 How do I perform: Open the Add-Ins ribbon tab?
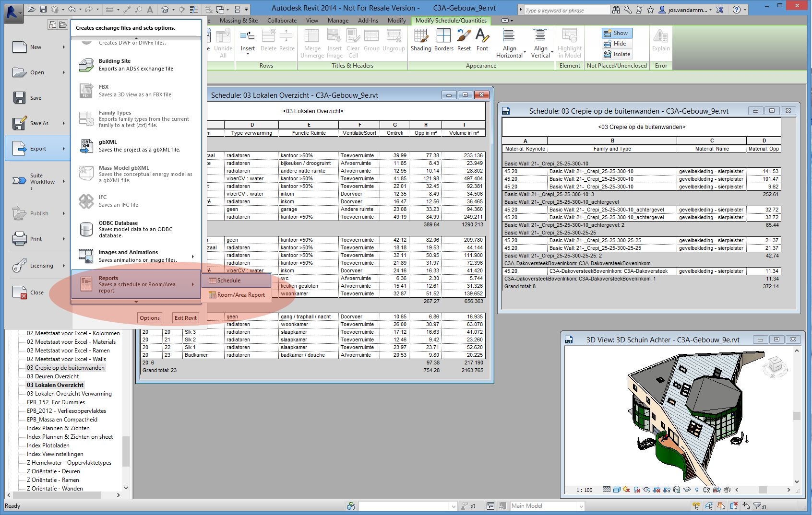point(368,21)
